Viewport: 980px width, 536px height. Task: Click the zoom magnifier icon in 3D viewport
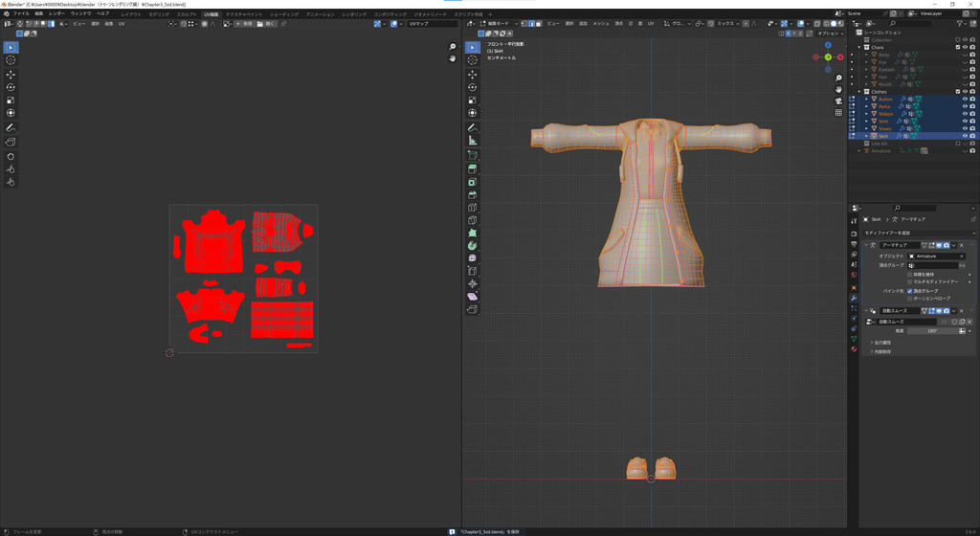coord(838,78)
